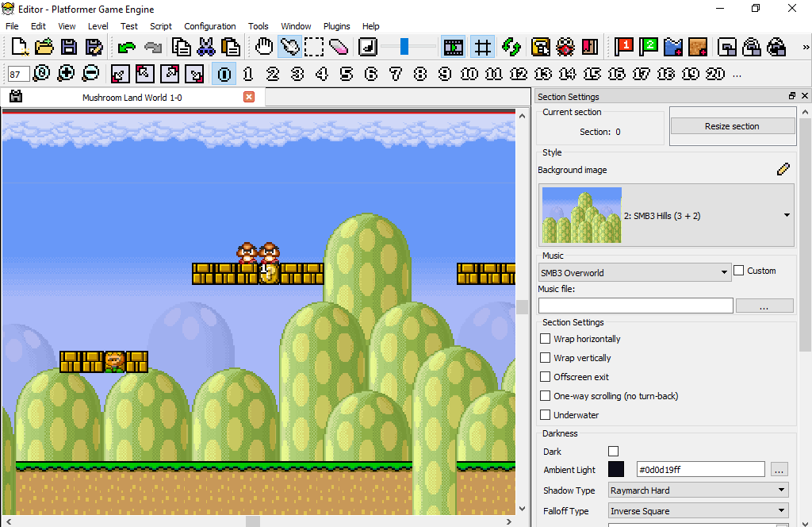This screenshot has width=812, height=527.
Task: Expand hidden toolbar items chevron
Action: pos(806,47)
